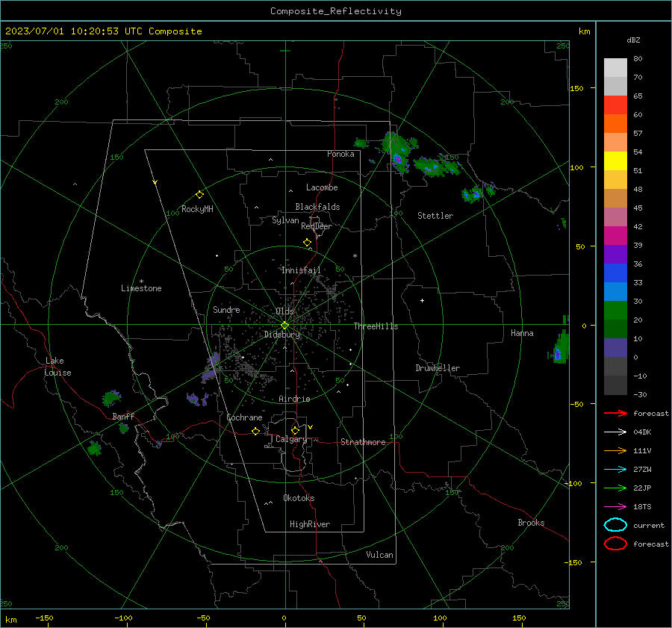Click the Stettler town label

435,216
